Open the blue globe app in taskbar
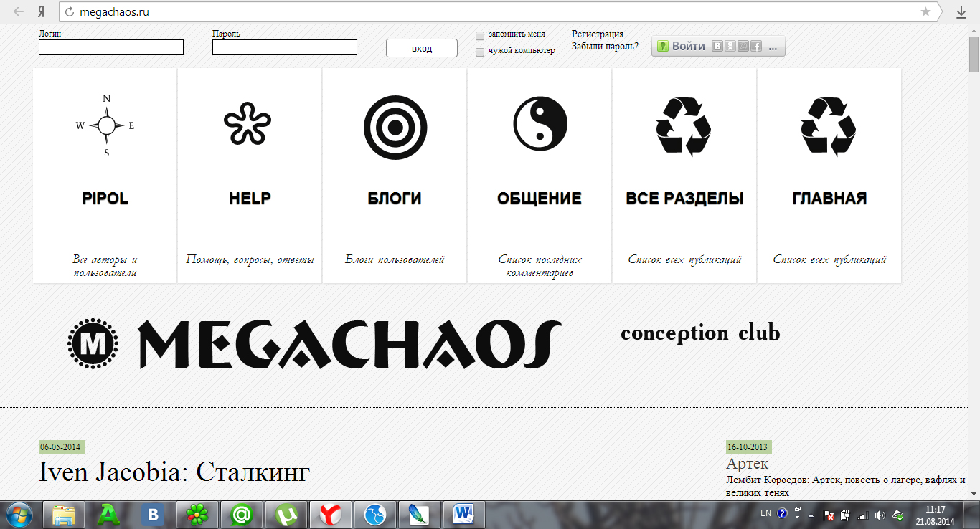Screen dimensions: 980x529 (x=375, y=514)
